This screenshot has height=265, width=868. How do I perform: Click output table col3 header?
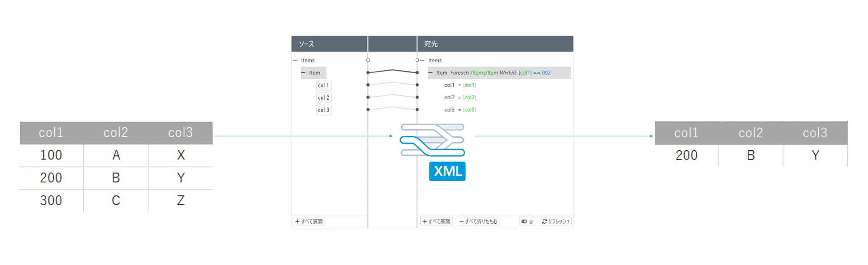coord(815,133)
